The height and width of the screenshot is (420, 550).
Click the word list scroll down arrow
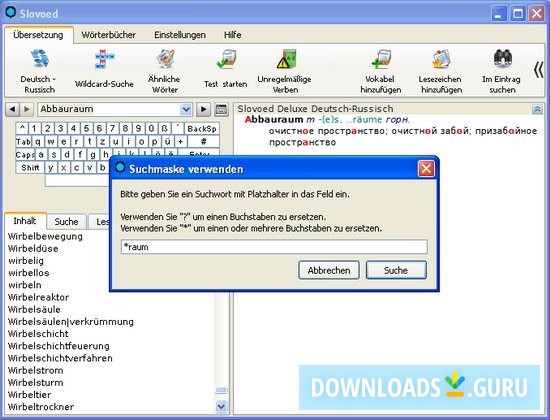pos(221,407)
